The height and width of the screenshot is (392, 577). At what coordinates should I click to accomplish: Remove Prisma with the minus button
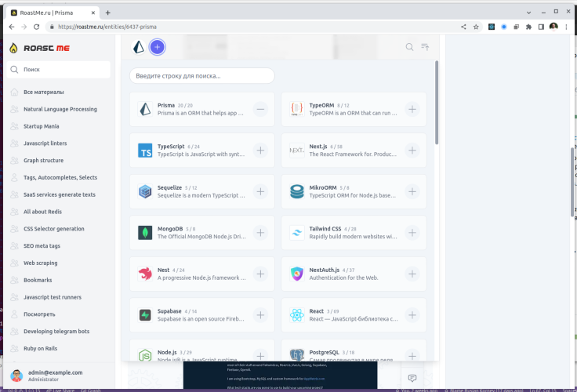pos(260,109)
